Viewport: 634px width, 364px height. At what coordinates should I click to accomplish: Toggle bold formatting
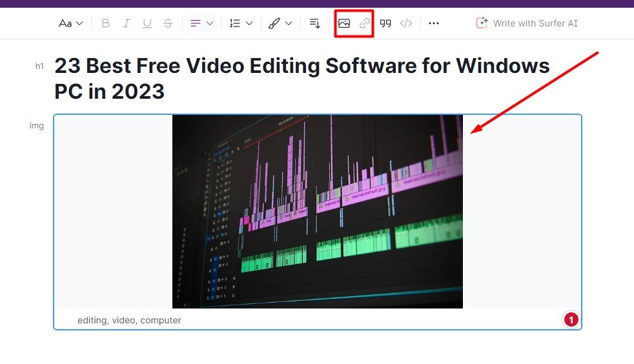coord(106,23)
